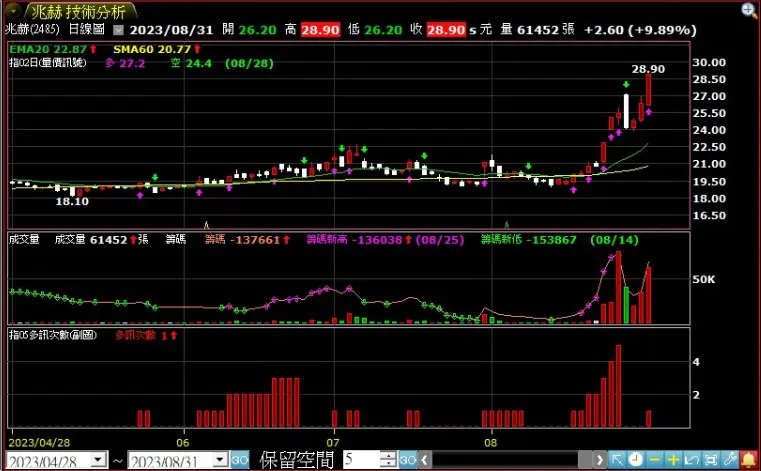Screen dimensions: 761x471
Task: Click the 指05多訊次數(副圖) indicator name
Action: tap(52, 335)
